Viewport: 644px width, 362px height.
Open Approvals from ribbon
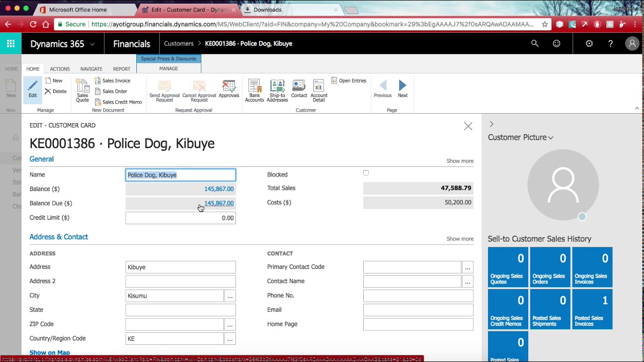pyautogui.click(x=229, y=88)
